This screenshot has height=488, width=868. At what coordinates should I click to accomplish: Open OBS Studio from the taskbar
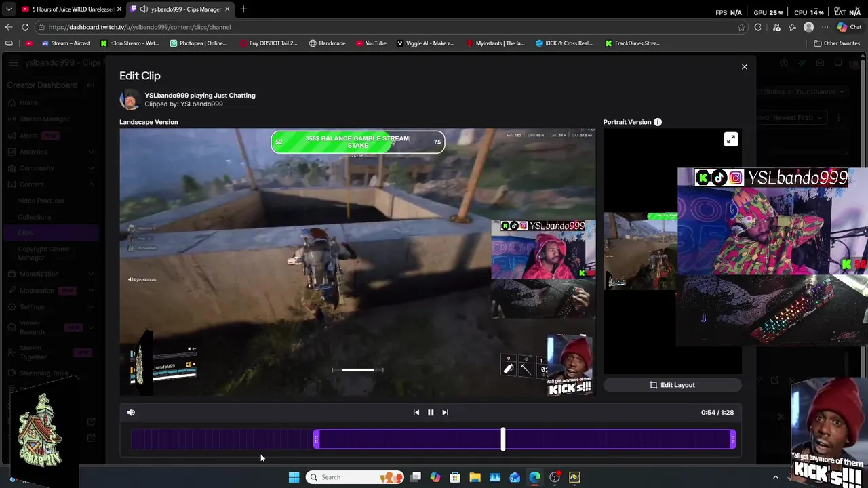point(555,477)
